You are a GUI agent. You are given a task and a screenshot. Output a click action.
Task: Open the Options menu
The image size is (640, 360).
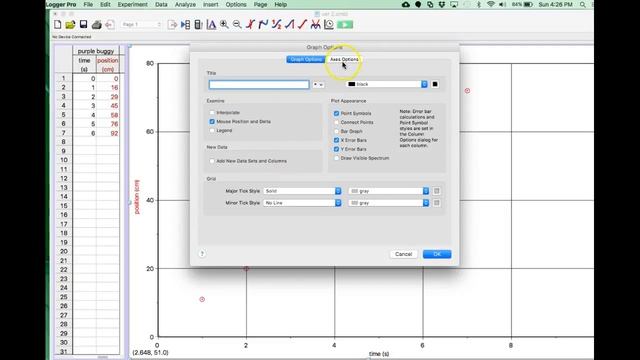236,4
